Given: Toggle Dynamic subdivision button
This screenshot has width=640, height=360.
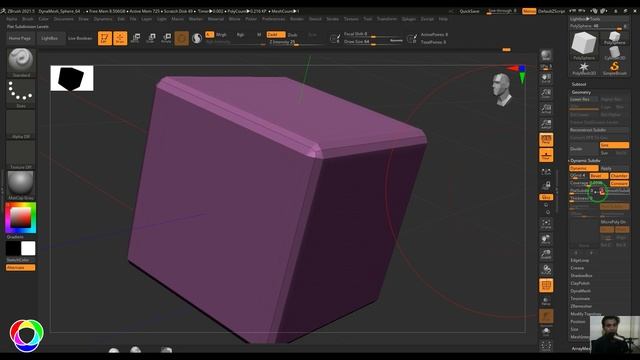Looking at the screenshot, I should 583,168.
